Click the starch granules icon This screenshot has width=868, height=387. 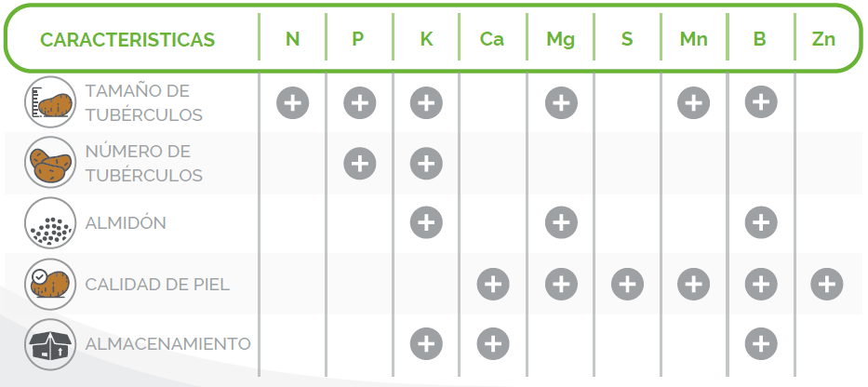(50, 223)
